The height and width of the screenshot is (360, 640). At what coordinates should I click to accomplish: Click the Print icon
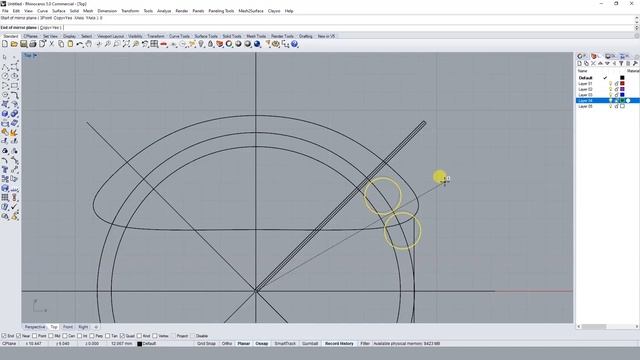coord(33,44)
